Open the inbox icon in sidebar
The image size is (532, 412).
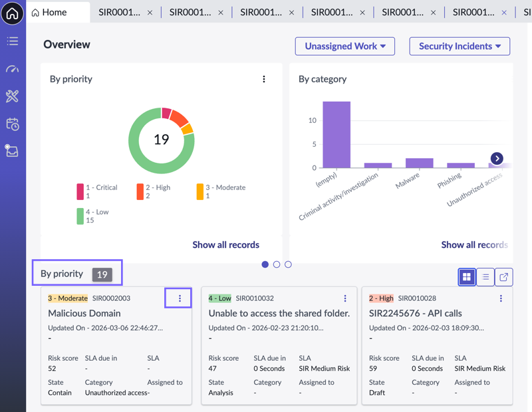(11, 151)
